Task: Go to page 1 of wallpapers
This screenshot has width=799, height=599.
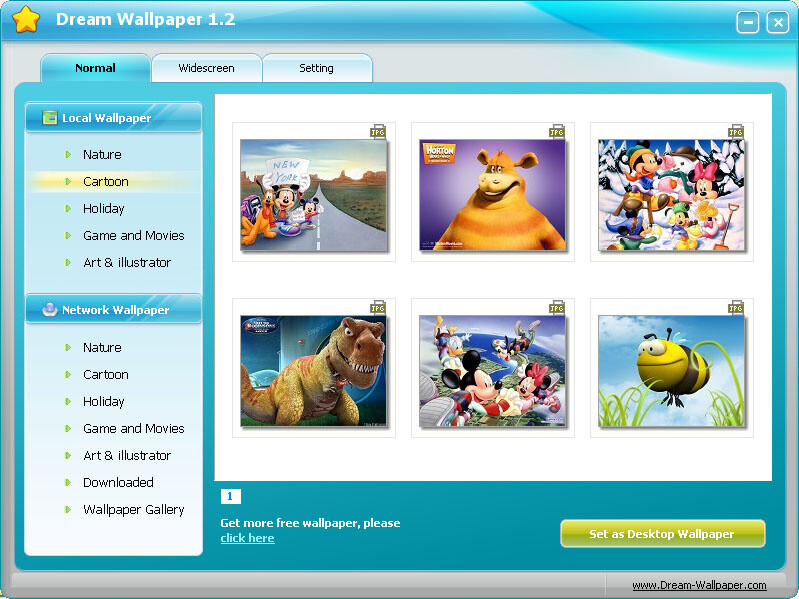Action: pyautogui.click(x=230, y=496)
